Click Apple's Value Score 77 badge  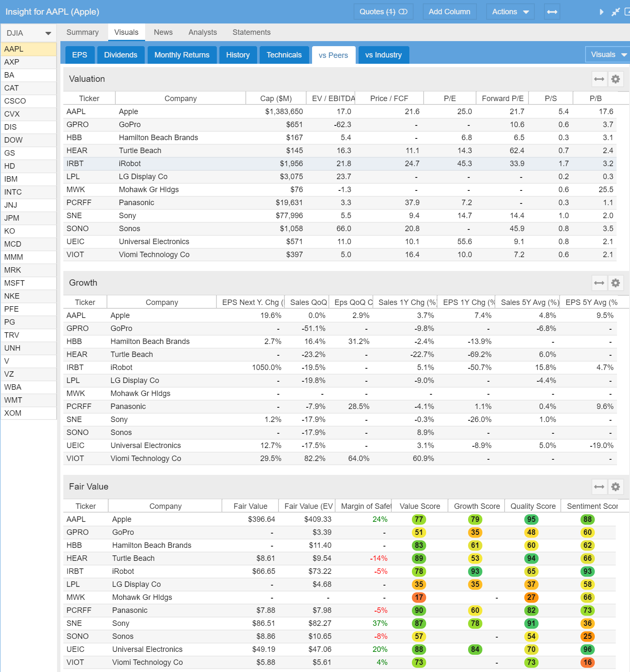pos(419,519)
